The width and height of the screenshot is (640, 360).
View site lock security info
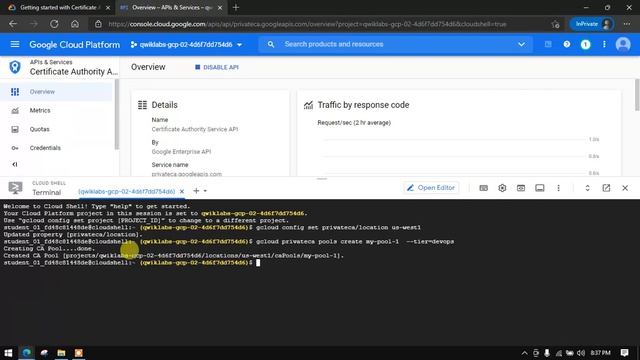(98, 24)
